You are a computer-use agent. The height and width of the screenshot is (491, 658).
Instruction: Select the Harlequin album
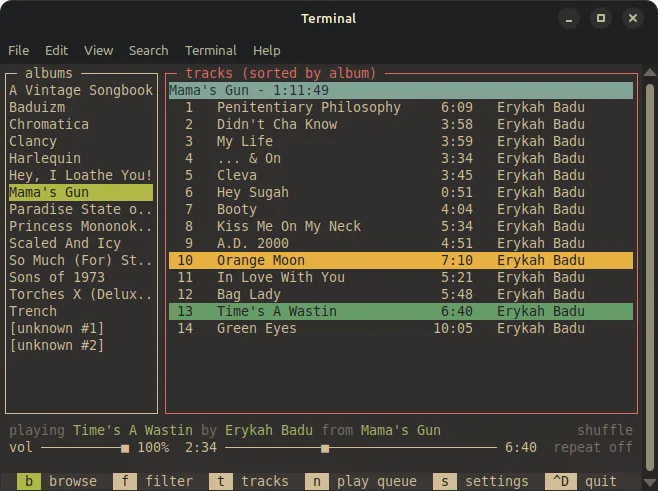(x=81, y=158)
